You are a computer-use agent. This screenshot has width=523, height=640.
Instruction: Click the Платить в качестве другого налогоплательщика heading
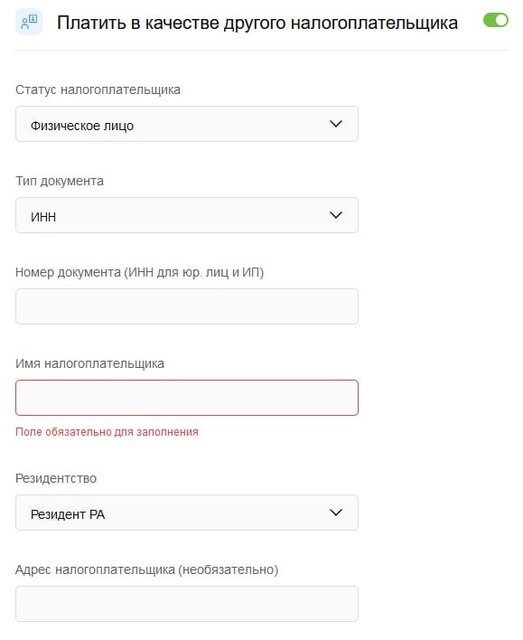coord(257,23)
